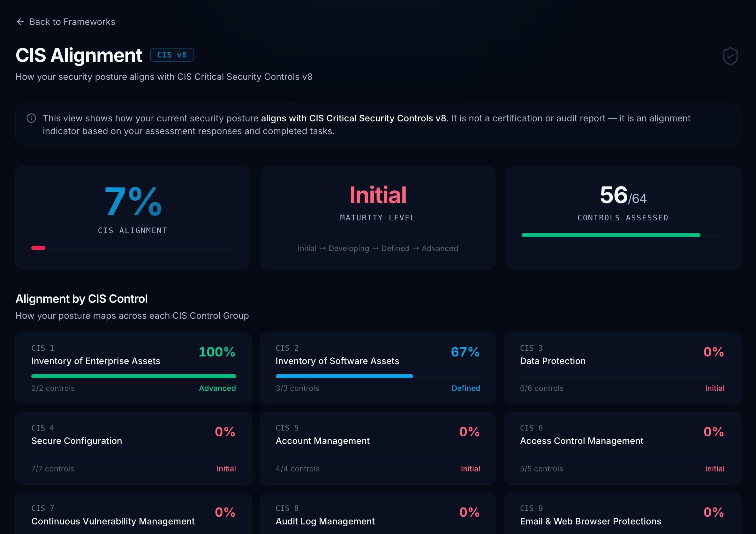This screenshot has height=534, width=756.
Task: Select the CIS 3 Data Protection card
Action: 622,368
